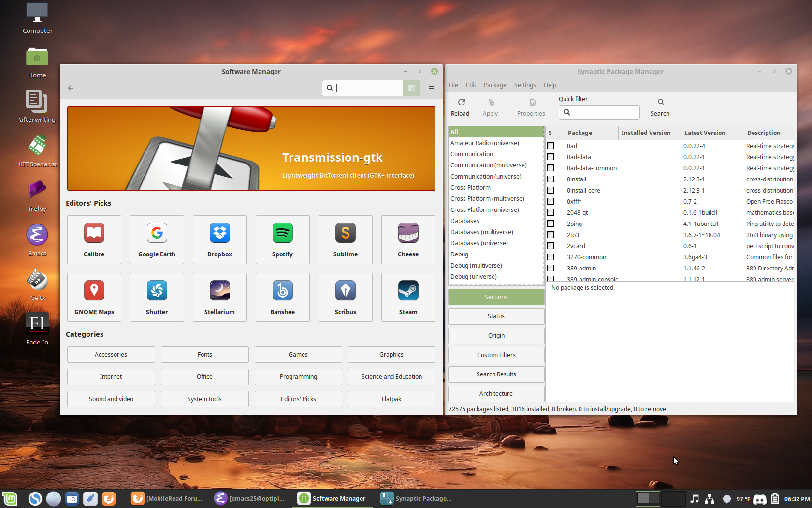Click the Synaptic Quick filter field

pos(599,112)
